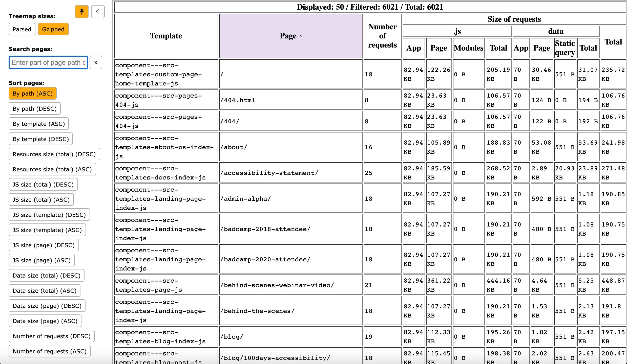
Task: Click the yellow pin/bookmark icon
Action: click(82, 10)
